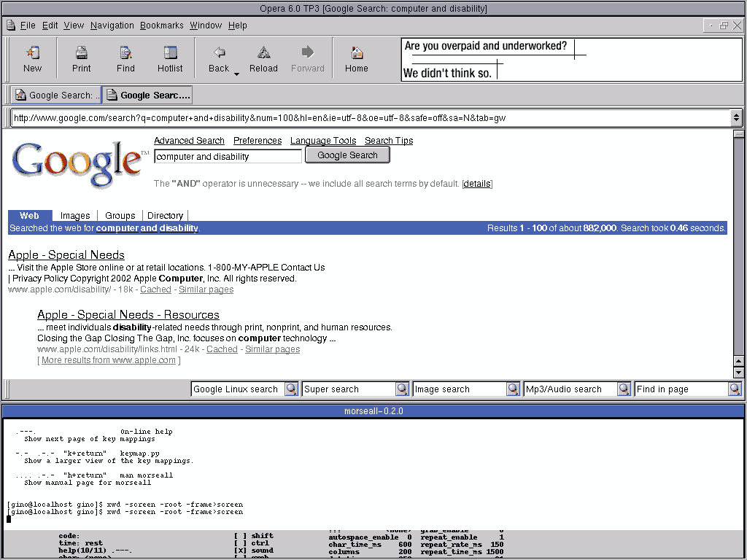
Task: Open the Hotlist panel icon
Action: point(170,53)
